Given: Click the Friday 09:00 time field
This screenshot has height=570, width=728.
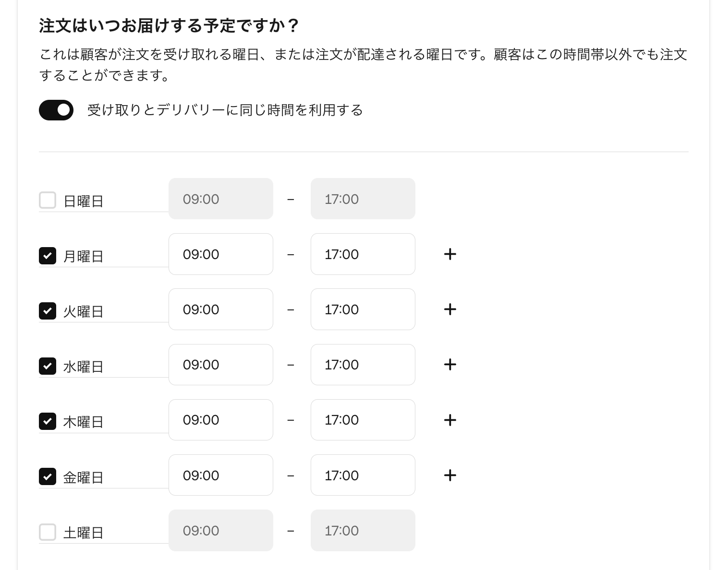Looking at the screenshot, I should [x=220, y=475].
